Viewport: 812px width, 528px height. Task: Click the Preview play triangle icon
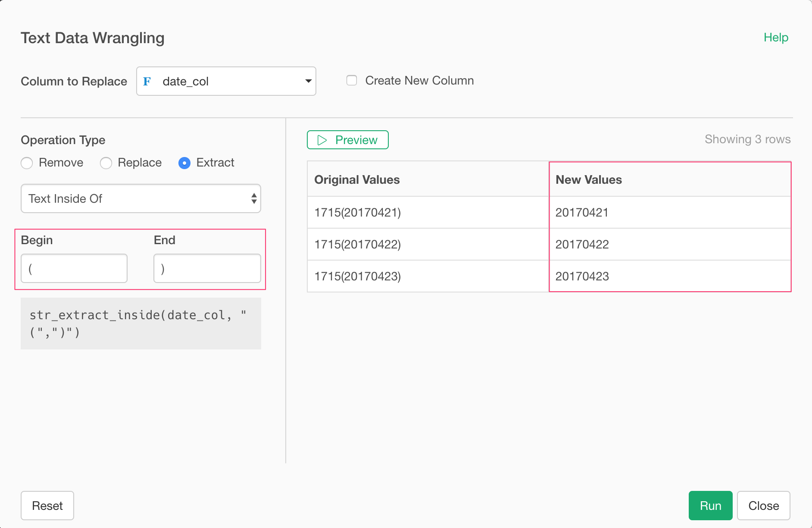[x=322, y=140]
